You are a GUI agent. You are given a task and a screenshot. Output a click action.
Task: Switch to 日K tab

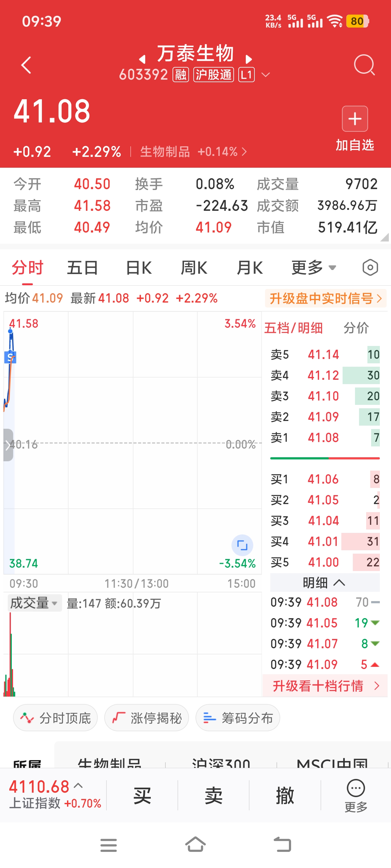click(x=139, y=268)
